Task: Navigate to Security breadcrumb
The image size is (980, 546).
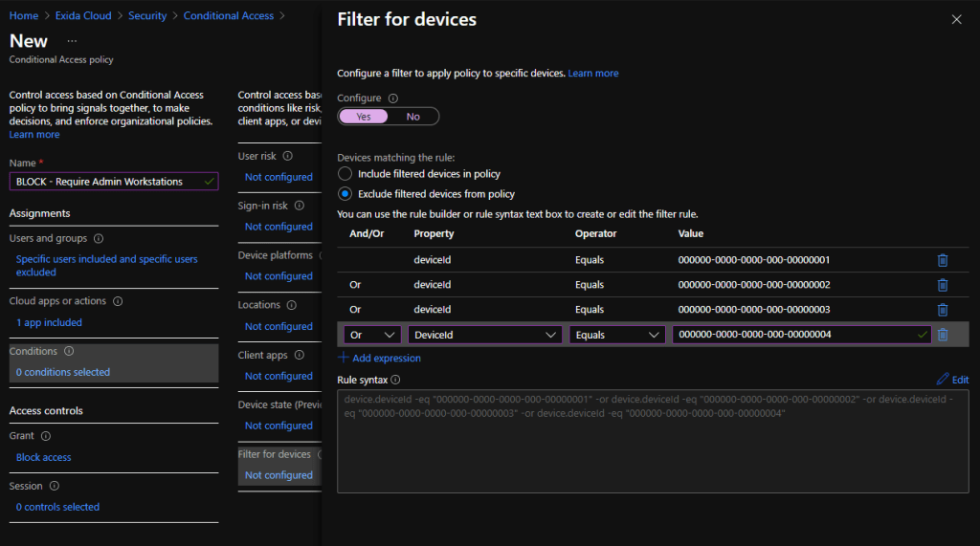Action: tap(146, 16)
